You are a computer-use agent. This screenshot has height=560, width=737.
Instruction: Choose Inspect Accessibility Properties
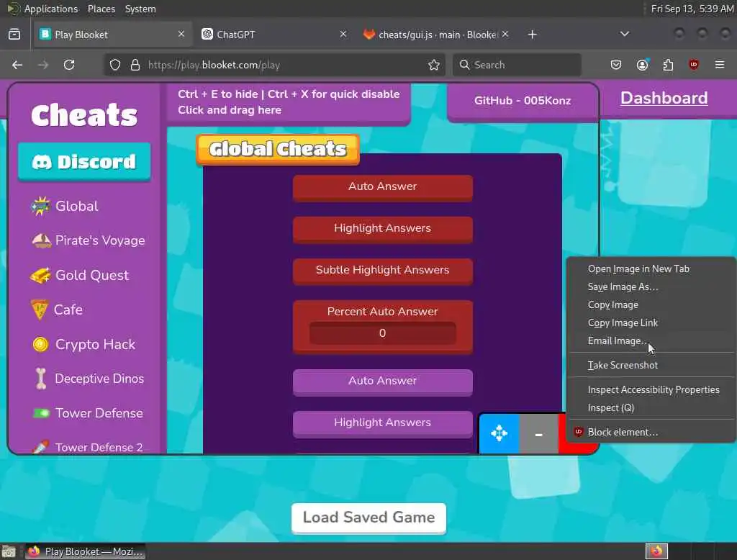(x=651, y=390)
